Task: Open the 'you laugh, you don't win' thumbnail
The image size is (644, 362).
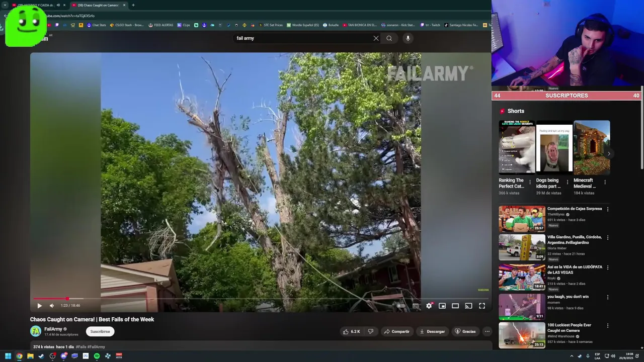Action: 522,306
